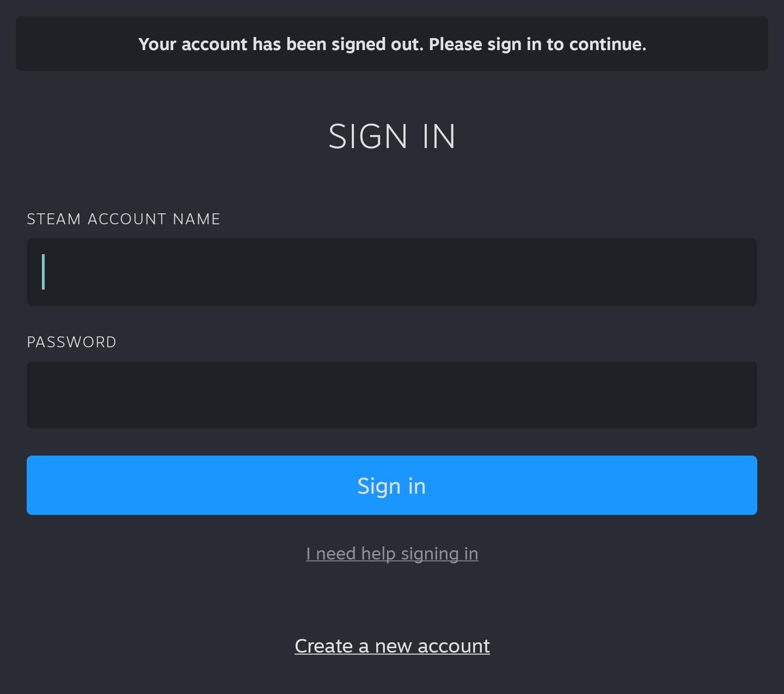Click the SIGN IN heading text
Viewport: 784px width, 694px height.
pyautogui.click(x=392, y=136)
